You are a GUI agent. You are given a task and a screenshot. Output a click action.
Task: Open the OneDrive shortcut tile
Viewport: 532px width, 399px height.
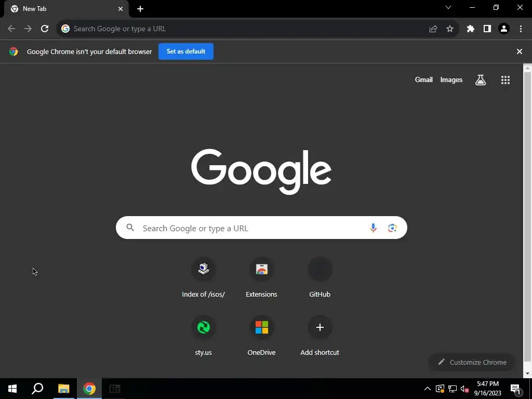click(x=262, y=336)
